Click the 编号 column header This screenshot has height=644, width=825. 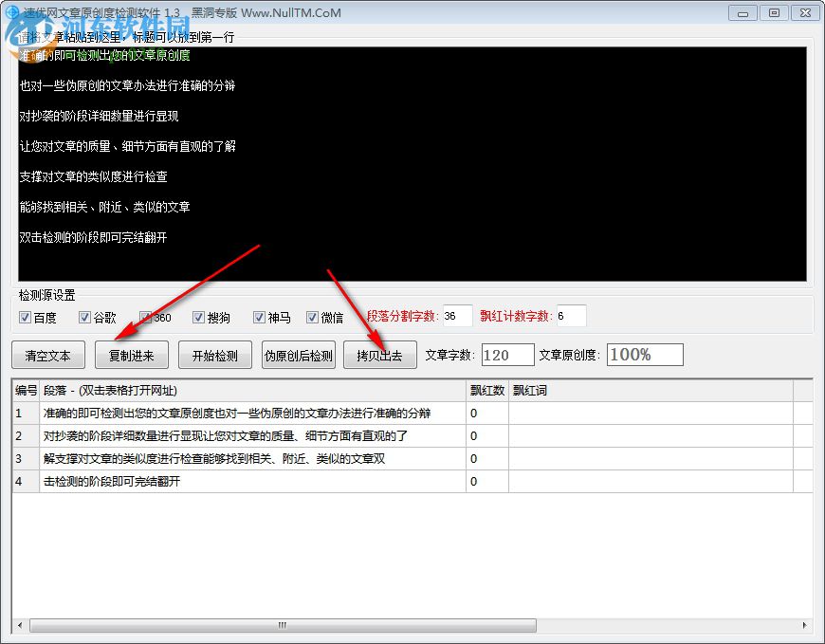26,391
